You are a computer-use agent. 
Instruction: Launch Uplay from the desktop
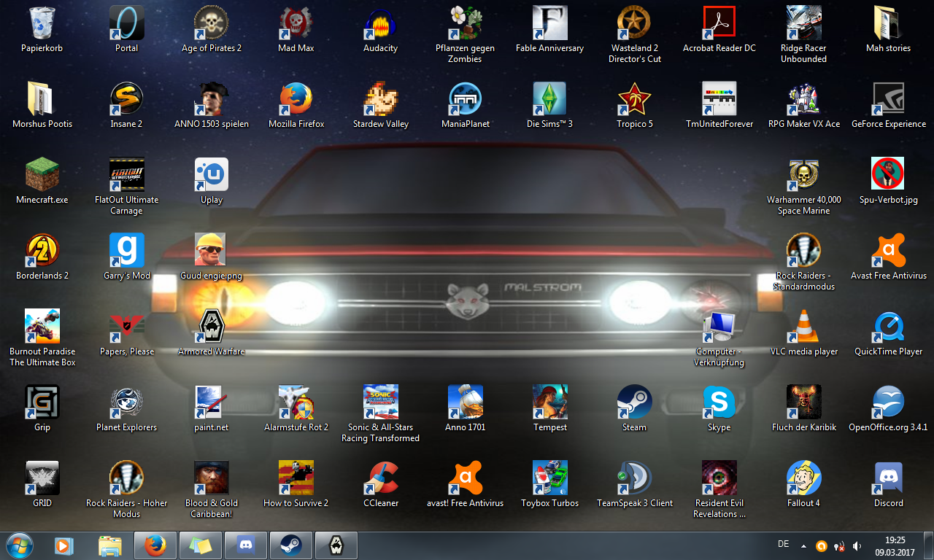[212, 175]
